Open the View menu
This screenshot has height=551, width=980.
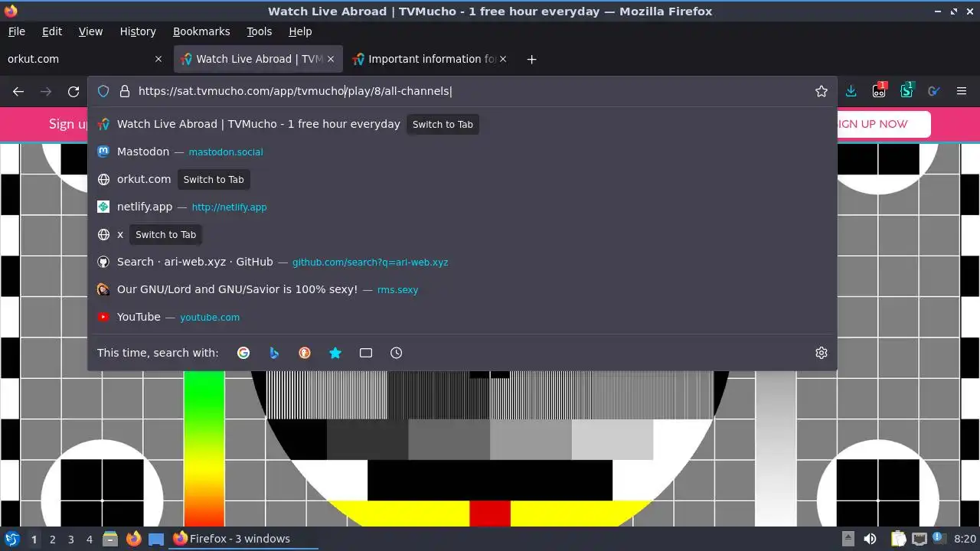(x=90, y=31)
